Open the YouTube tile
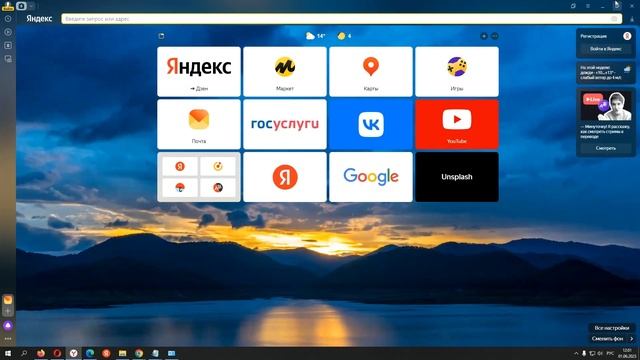This screenshot has height=360, width=640. click(457, 124)
